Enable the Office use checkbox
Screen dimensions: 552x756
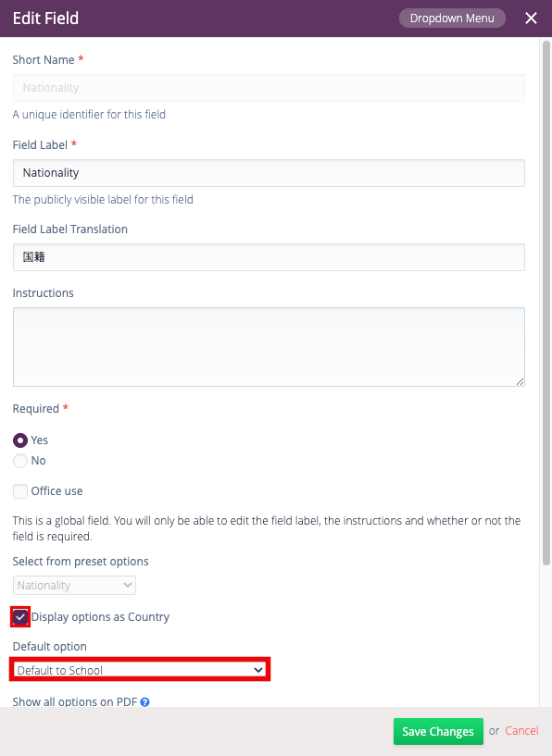[20, 491]
